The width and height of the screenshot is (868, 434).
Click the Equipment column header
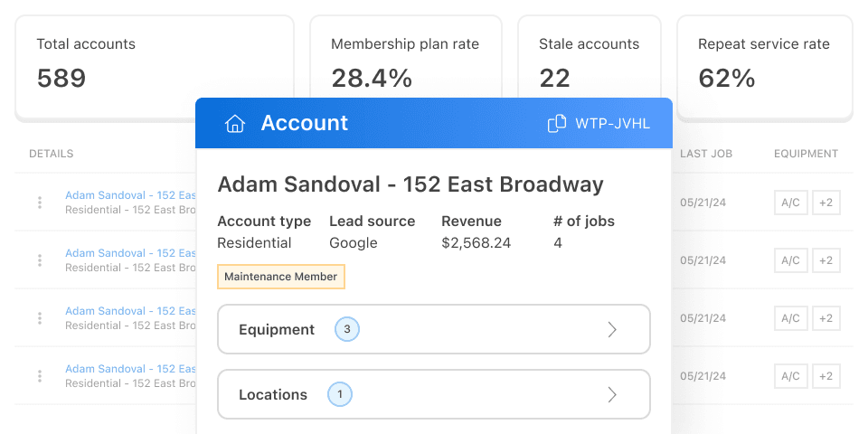click(806, 154)
